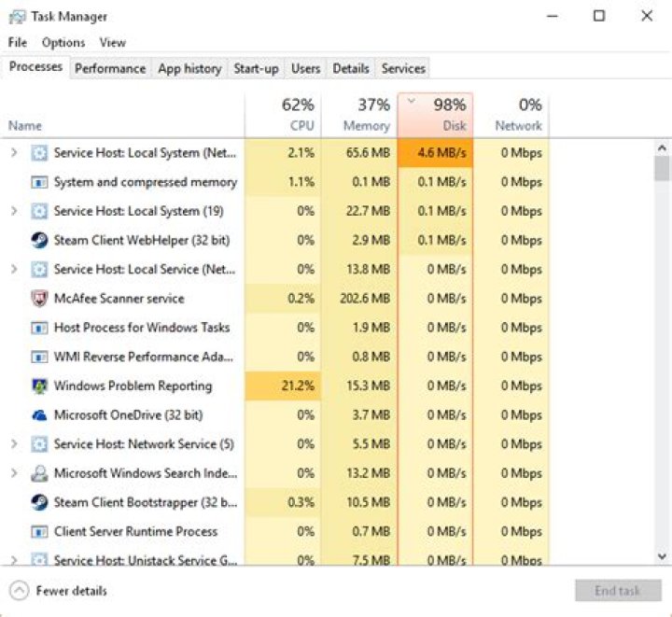Click the 202.6 MB memory cell
Screen dimensions: 672x617
click(359, 299)
